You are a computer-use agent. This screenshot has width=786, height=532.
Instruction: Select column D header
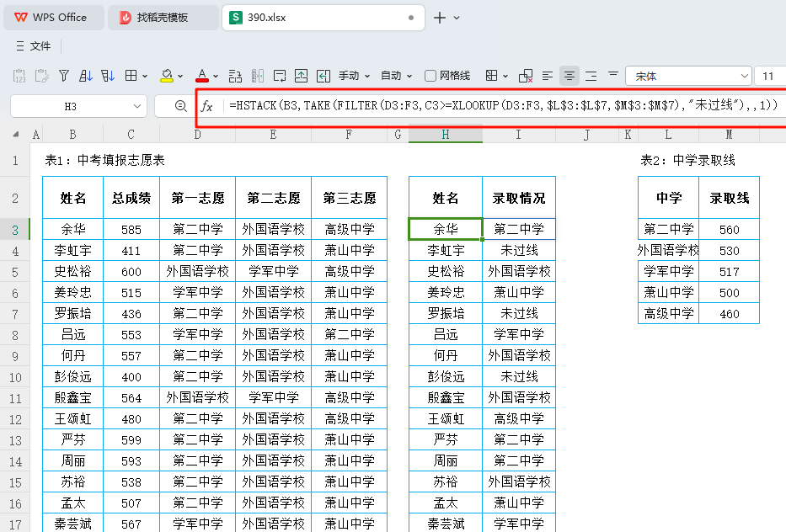(x=197, y=134)
